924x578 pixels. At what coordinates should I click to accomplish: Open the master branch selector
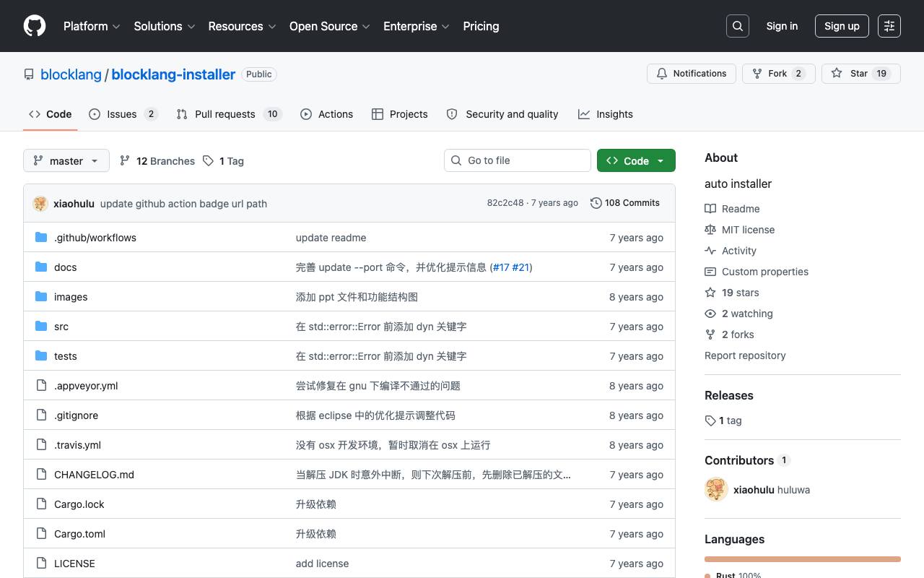[x=66, y=160]
